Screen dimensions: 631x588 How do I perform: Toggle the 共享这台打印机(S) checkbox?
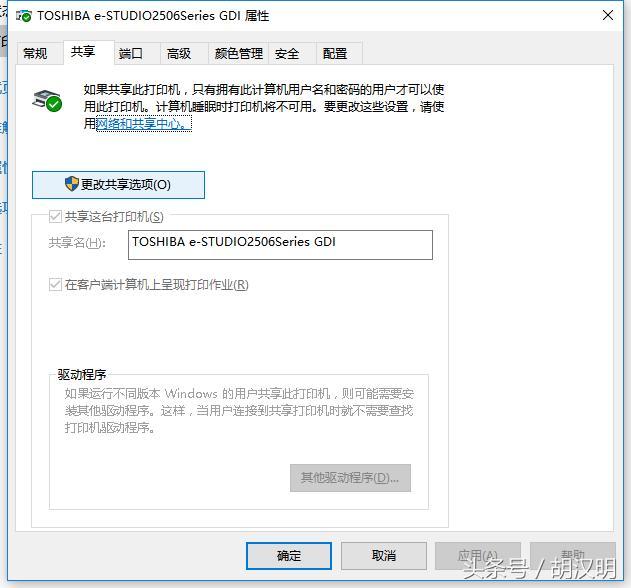point(55,217)
